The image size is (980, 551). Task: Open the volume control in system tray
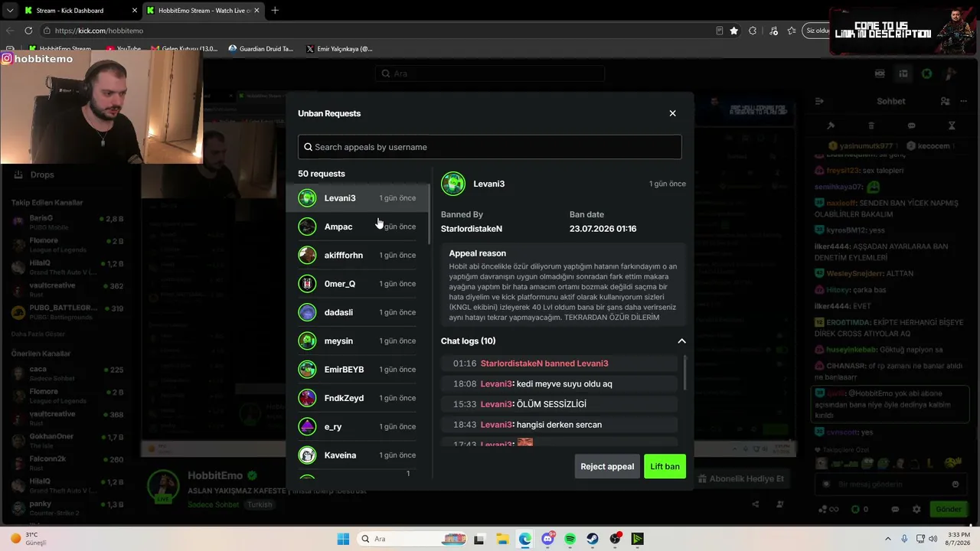click(x=933, y=539)
